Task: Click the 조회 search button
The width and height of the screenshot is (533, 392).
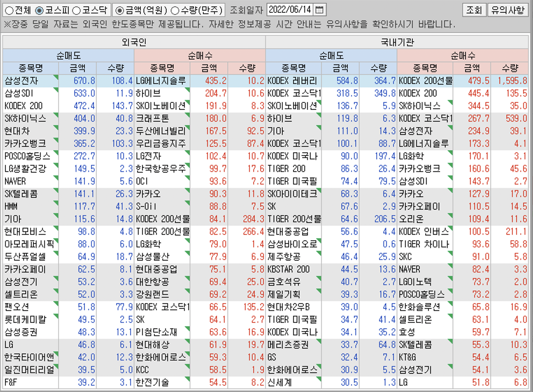Action: pos(474,10)
